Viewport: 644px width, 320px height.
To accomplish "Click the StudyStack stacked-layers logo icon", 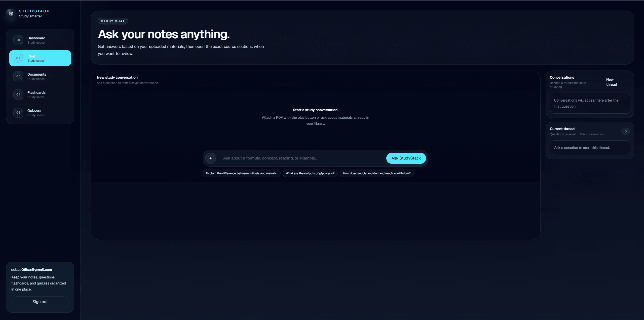I will tap(11, 13).
